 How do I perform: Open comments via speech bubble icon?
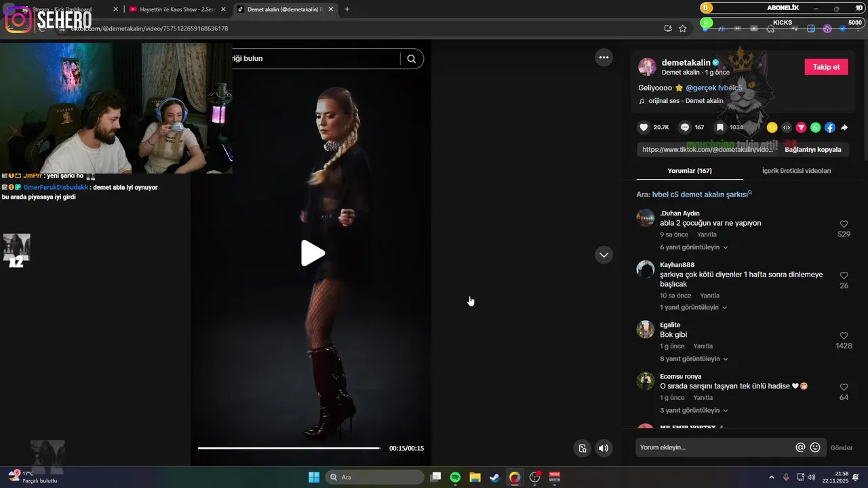(x=685, y=127)
